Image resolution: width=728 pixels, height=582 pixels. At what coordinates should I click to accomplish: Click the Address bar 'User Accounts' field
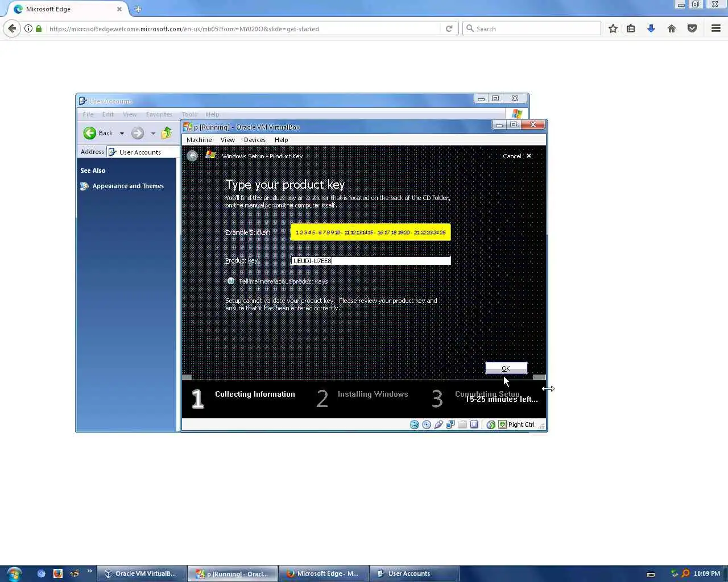click(142, 152)
